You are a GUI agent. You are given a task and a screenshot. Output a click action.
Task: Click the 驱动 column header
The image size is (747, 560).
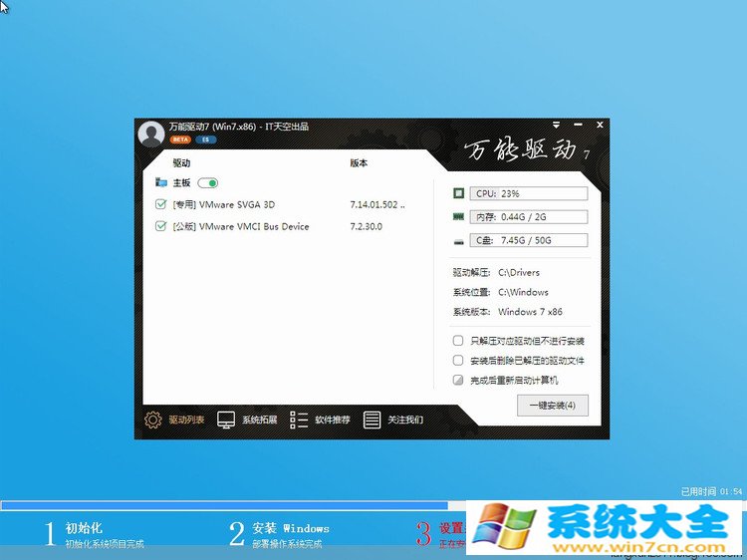coord(181,163)
